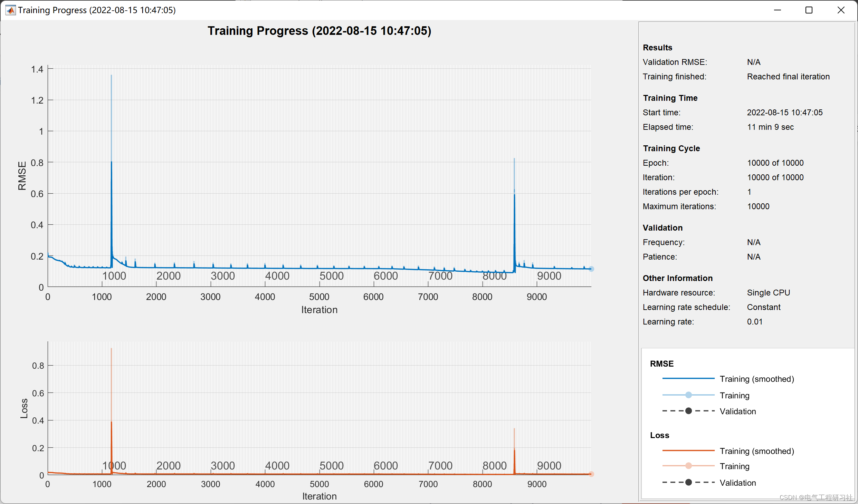Minimize the Training Progress window
The height and width of the screenshot is (504, 858).
(x=778, y=10)
